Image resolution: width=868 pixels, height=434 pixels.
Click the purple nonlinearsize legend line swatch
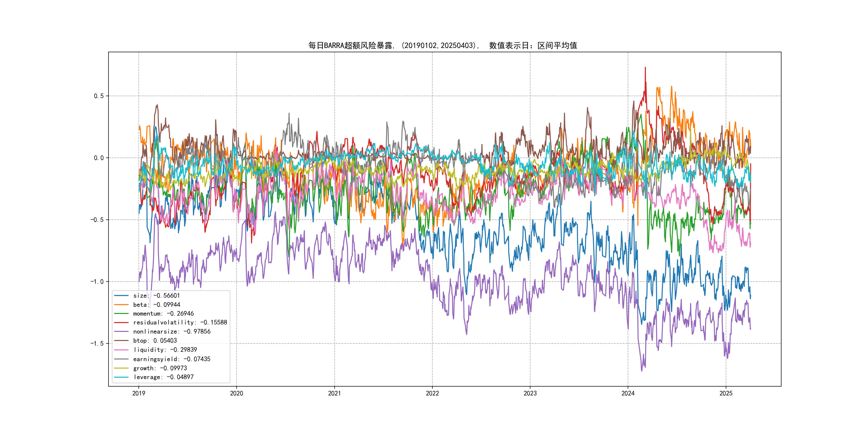tap(121, 332)
